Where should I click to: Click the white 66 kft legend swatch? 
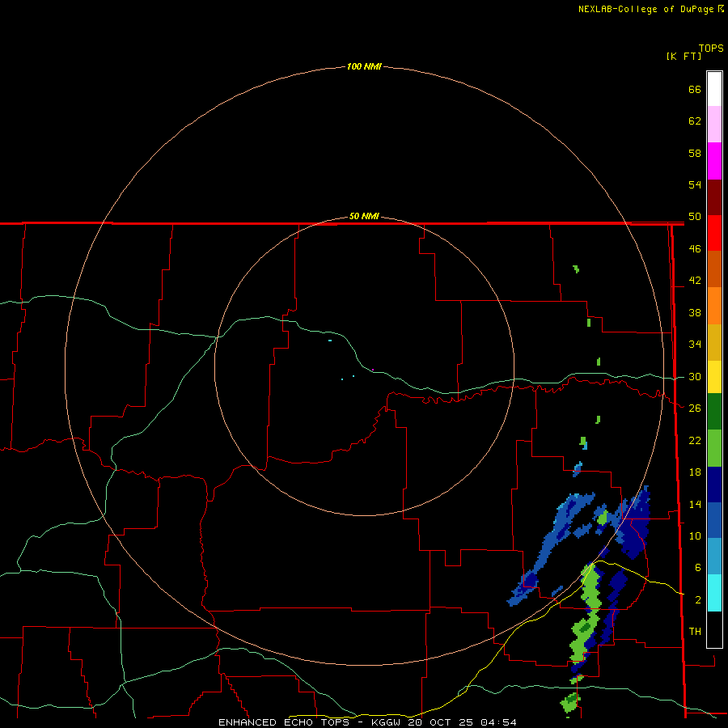pos(714,89)
